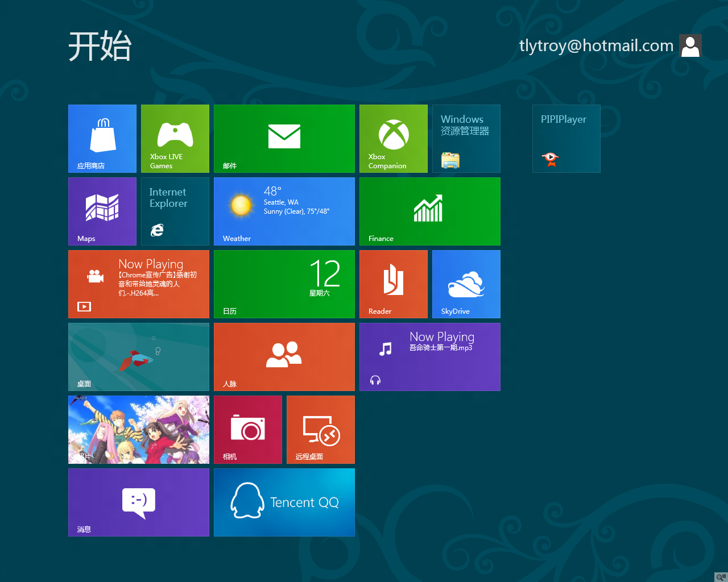The width and height of the screenshot is (728, 582).
Task: Click the zoom button in bottom-right corner
Action: point(721,576)
